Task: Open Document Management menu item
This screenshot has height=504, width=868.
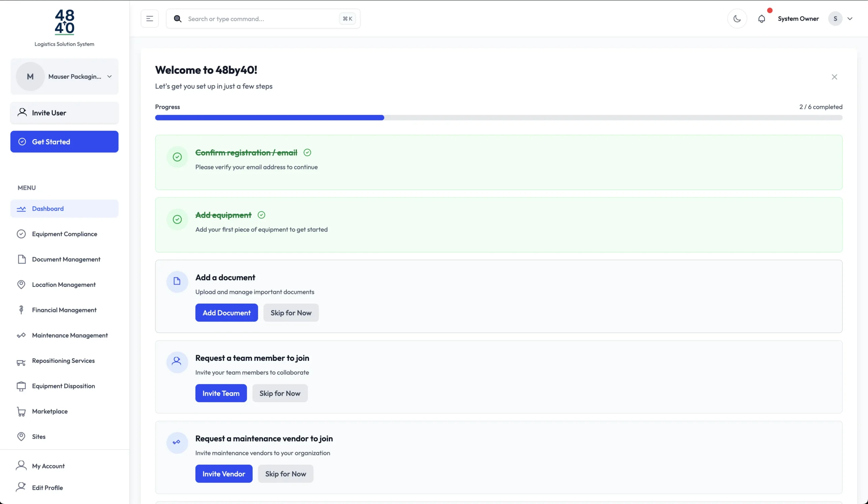Action: click(x=66, y=259)
